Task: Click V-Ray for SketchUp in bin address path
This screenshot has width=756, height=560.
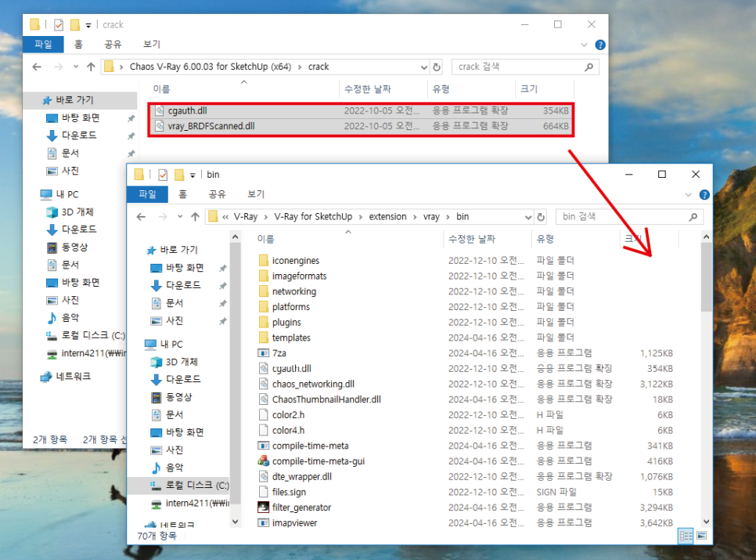Action: pos(313,217)
